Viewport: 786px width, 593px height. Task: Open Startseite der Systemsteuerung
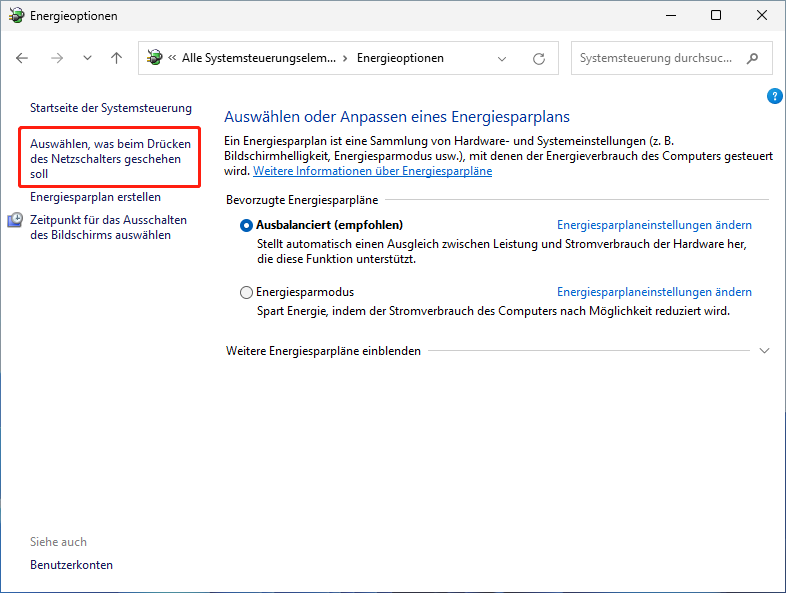pos(111,108)
